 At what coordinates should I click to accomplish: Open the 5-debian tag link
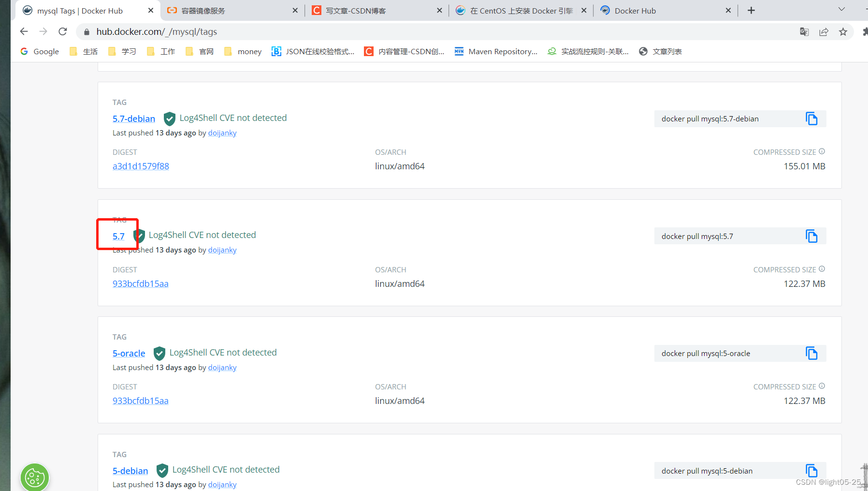point(130,471)
